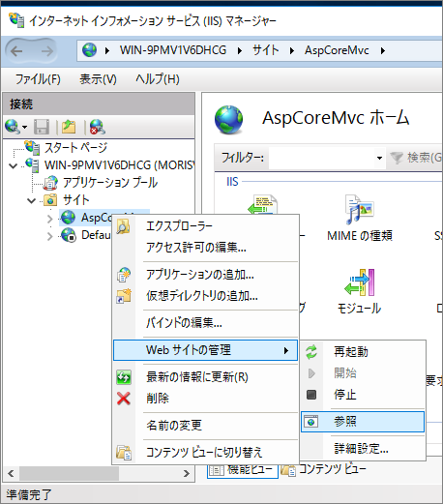Select 仮想ディレクトリの追加... menu entry

point(205,296)
